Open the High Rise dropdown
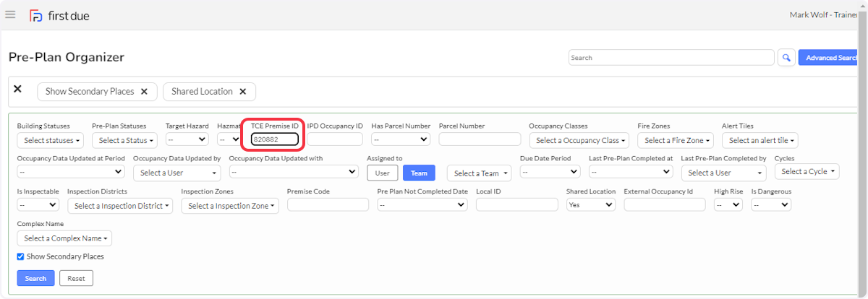The width and height of the screenshot is (868, 299). (x=728, y=204)
